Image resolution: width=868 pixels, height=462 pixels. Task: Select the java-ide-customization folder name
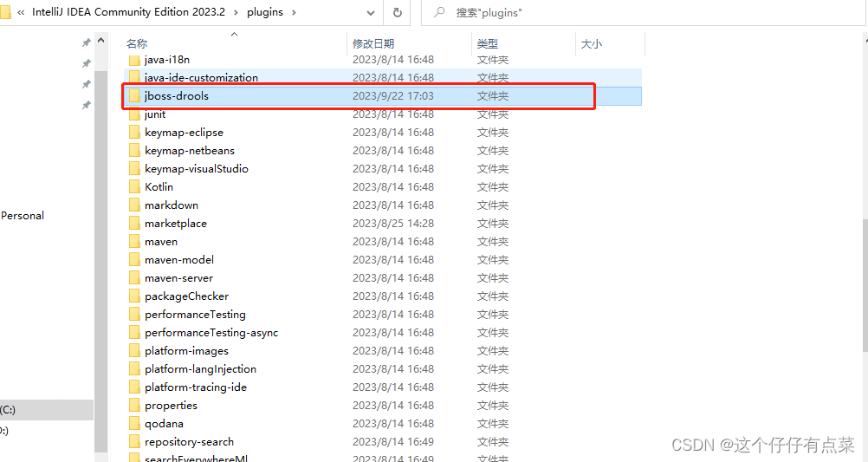pos(201,77)
